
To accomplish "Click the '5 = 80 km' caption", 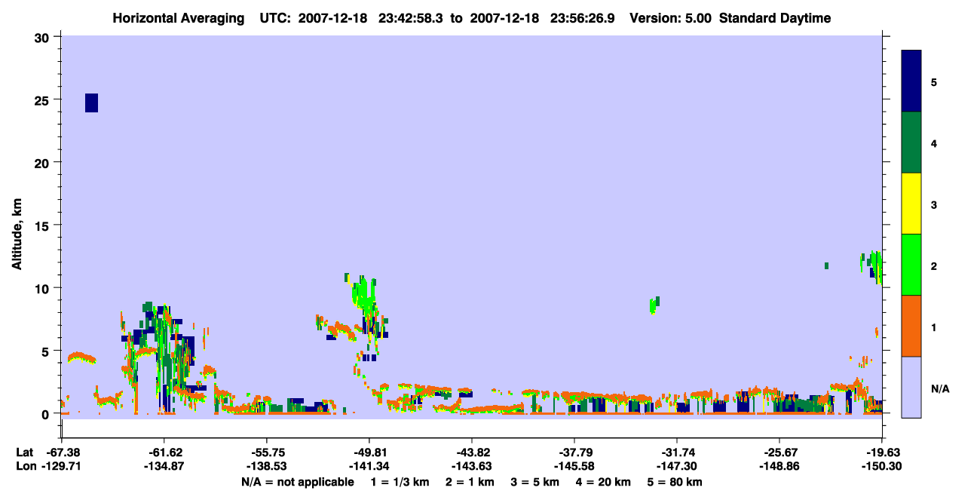I will [676, 482].
